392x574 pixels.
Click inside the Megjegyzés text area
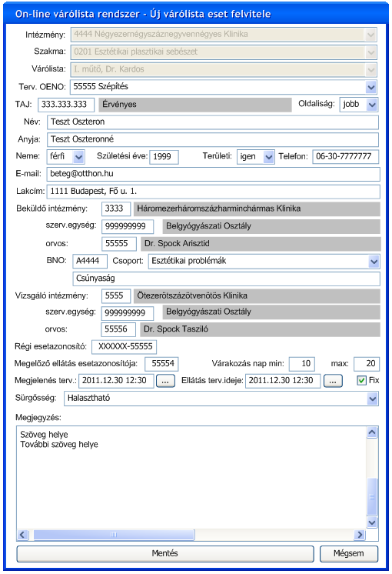191,478
